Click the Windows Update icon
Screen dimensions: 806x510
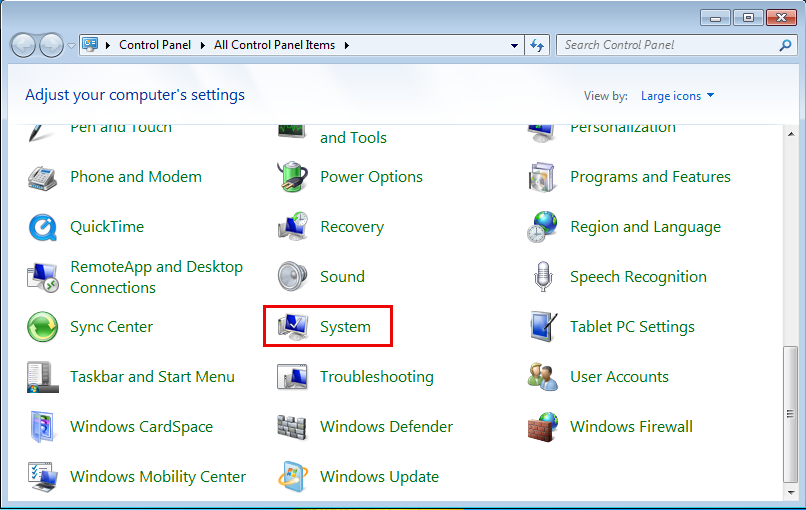(x=292, y=477)
